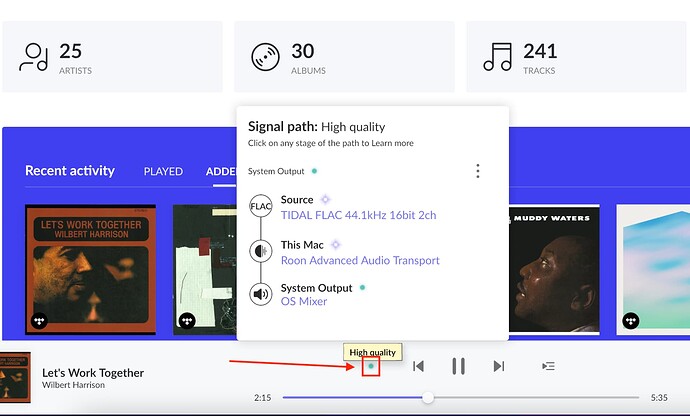This screenshot has height=416, width=690.
Task: Click TIDAL badge on collage album cover
Action: (x=187, y=320)
